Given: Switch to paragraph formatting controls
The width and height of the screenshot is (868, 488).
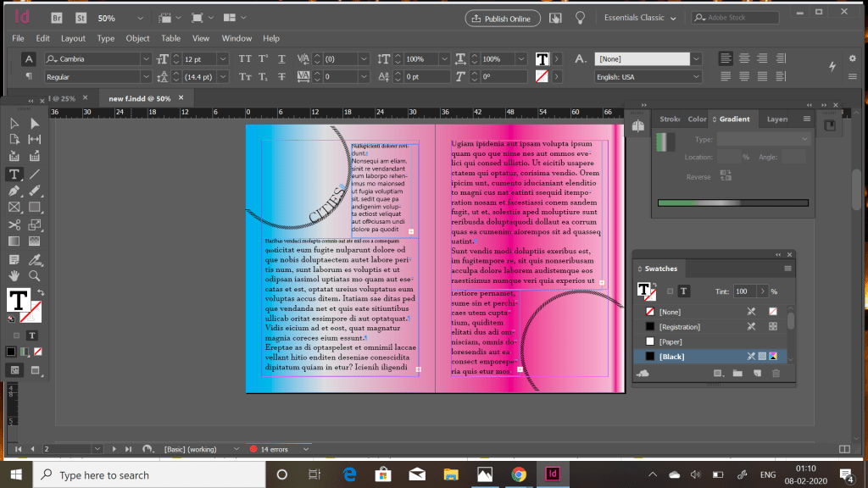Looking at the screenshot, I should (29, 76).
